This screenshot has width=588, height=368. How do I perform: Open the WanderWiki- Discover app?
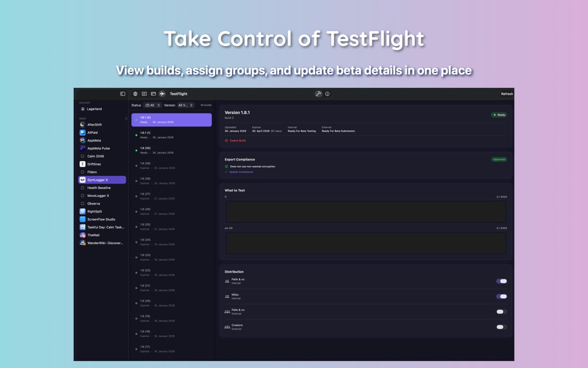coord(102,243)
